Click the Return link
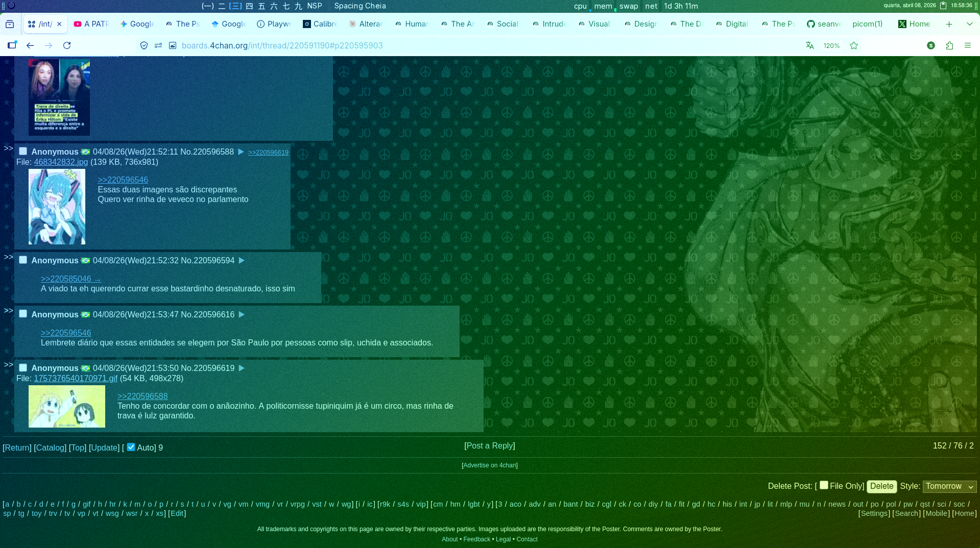Image resolution: width=980 pixels, height=548 pixels. (17, 448)
